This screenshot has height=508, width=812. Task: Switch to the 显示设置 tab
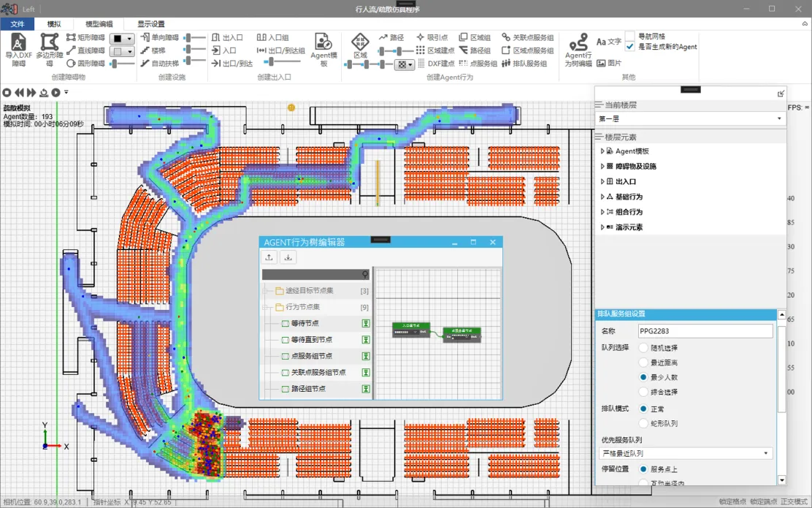click(150, 24)
